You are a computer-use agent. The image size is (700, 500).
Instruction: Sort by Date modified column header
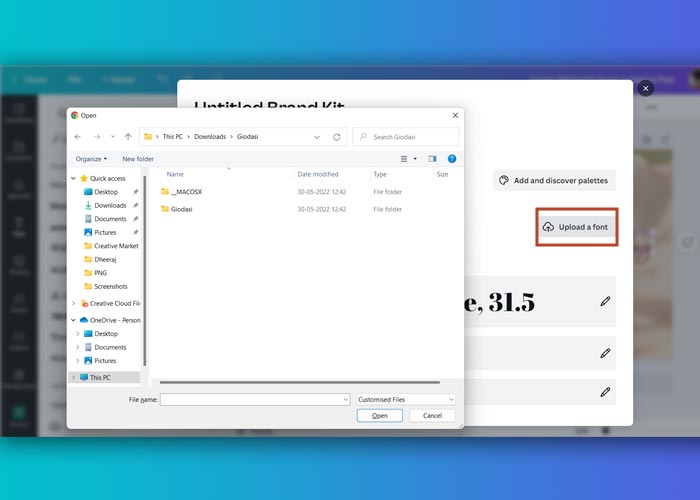coord(318,174)
